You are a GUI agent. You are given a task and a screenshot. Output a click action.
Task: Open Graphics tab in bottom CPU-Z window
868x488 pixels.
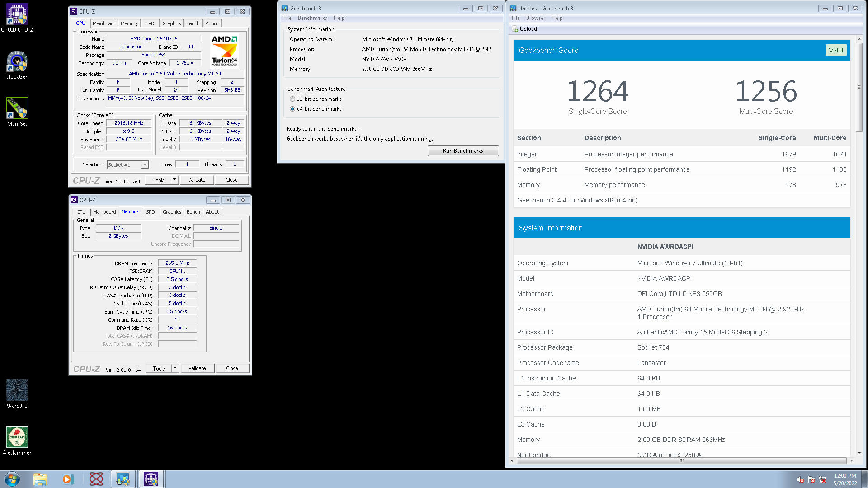click(172, 212)
